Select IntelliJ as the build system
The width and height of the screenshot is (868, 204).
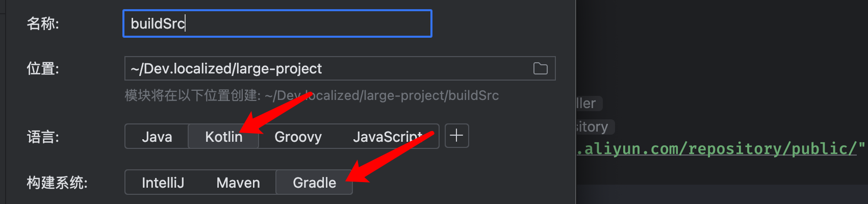tap(163, 183)
